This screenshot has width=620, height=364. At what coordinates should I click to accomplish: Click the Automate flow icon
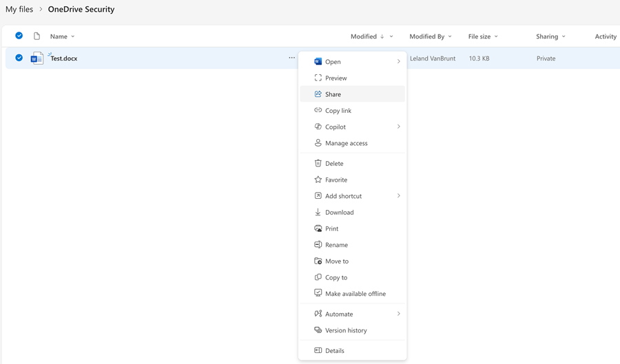(318, 314)
